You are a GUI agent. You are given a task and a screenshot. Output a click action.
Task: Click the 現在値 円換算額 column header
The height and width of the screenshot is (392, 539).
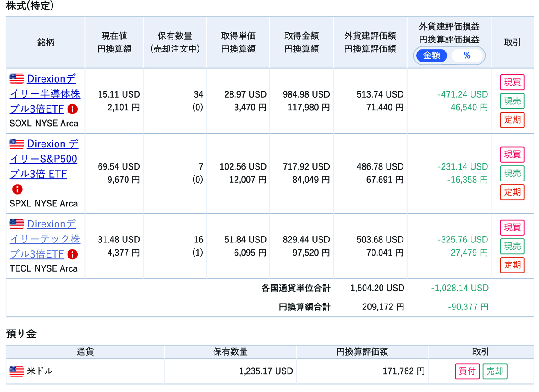click(x=115, y=42)
